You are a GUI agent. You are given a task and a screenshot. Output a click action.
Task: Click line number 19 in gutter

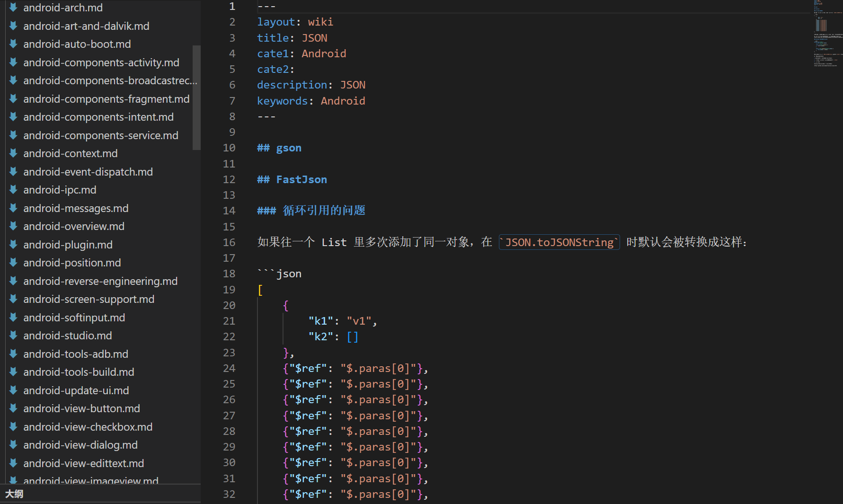point(229,290)
